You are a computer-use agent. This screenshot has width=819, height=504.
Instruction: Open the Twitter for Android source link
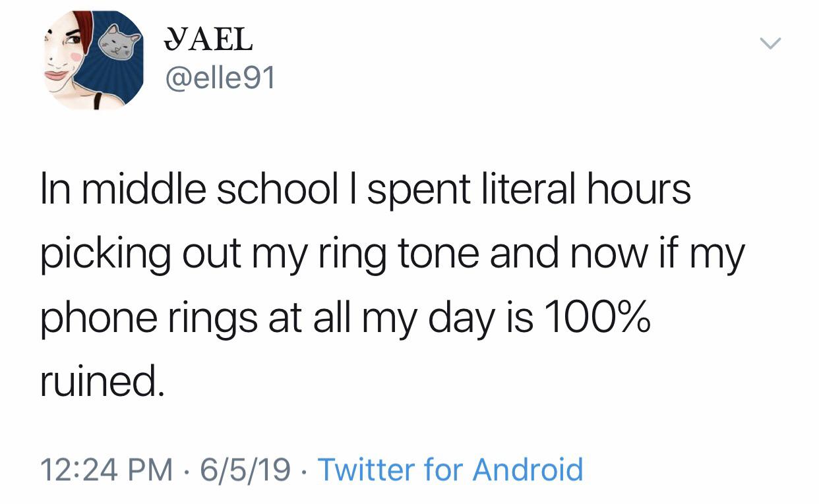tap(450, 470)
